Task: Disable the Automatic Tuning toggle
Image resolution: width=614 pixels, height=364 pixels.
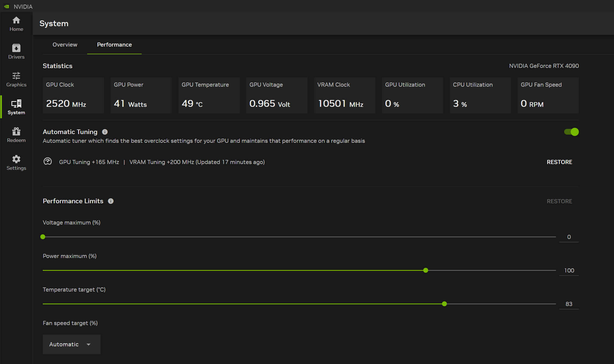Action: [x=571, y=132]
